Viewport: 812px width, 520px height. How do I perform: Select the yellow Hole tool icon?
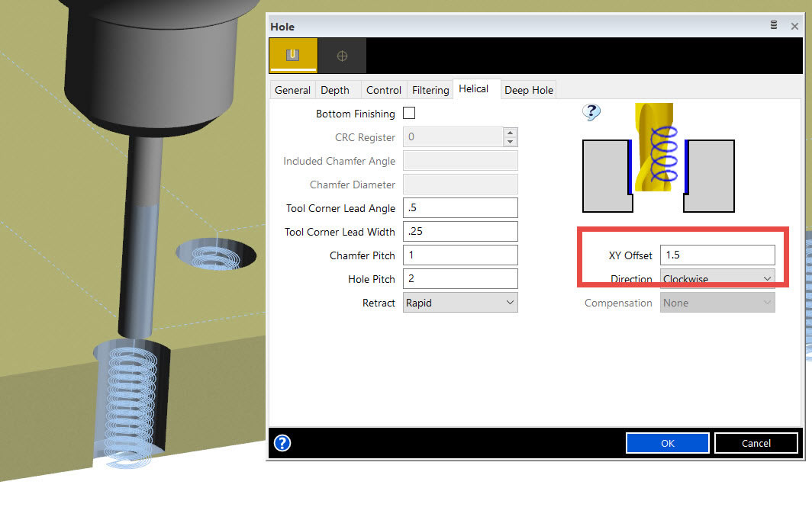tap(291, 56)
